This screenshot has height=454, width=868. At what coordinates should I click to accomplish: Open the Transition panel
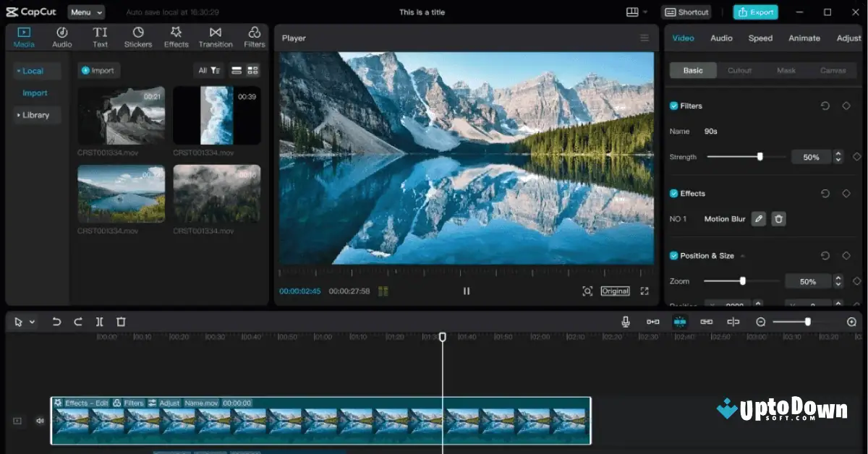pos(215,37)
